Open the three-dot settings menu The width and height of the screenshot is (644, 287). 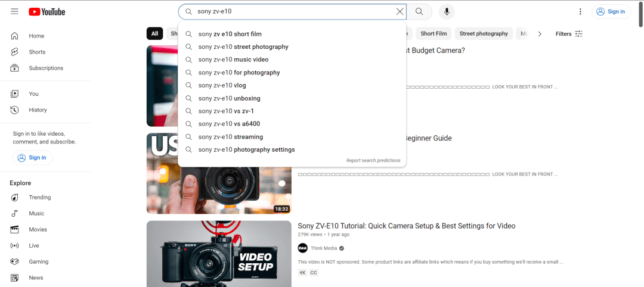580,11
